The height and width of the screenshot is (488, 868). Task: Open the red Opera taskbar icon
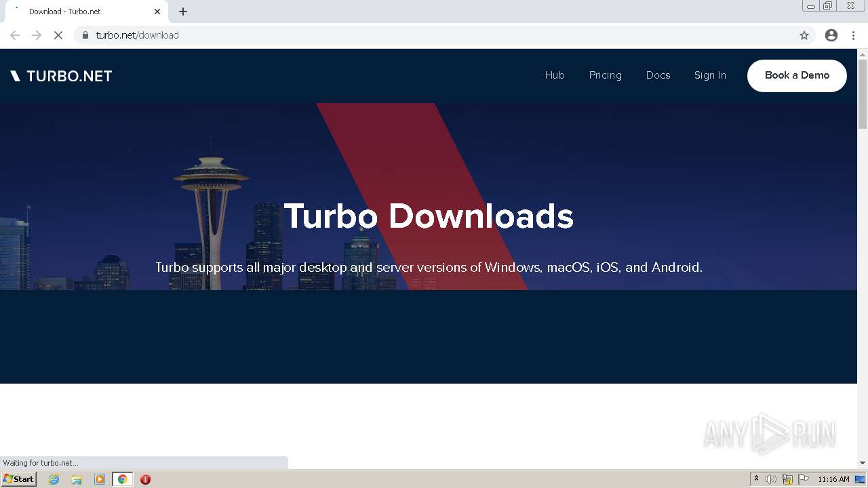(145, 479)
